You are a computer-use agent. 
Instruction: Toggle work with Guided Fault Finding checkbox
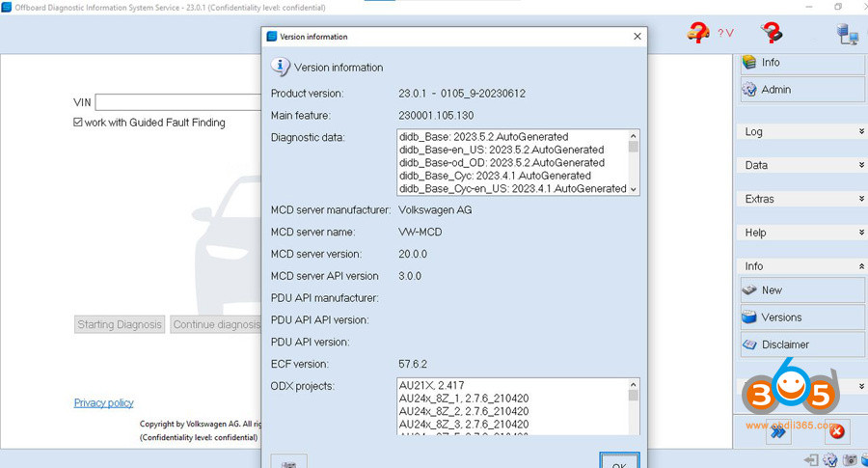point(78,123)
